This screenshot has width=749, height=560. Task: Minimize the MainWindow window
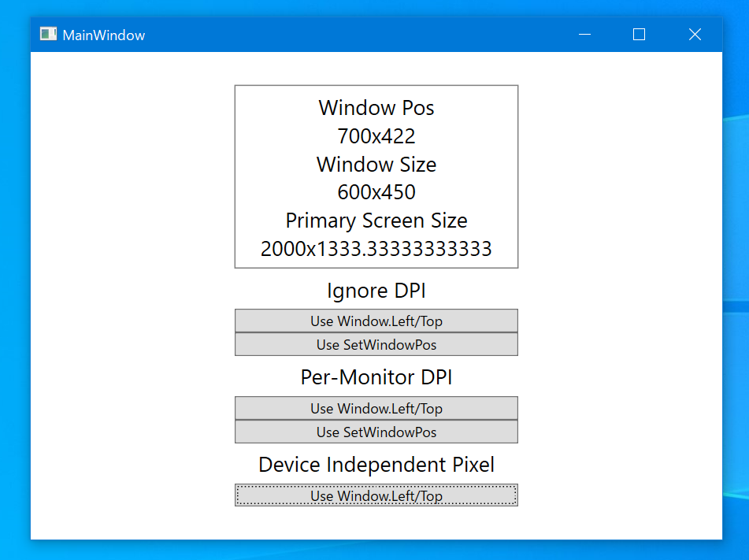tap(584, 35)
